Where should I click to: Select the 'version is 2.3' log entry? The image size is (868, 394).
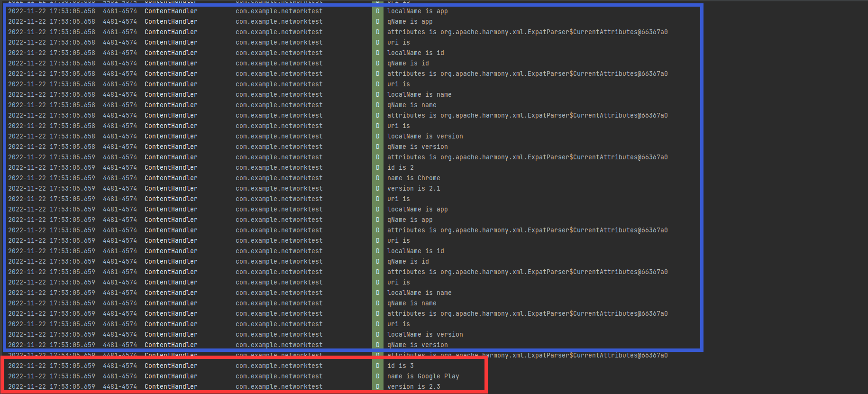pyautogui.click(x=413, y=386)
